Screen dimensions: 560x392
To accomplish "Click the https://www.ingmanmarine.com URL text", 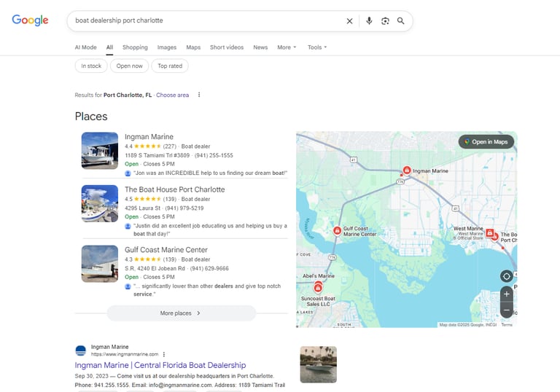I will pos(125,354).
